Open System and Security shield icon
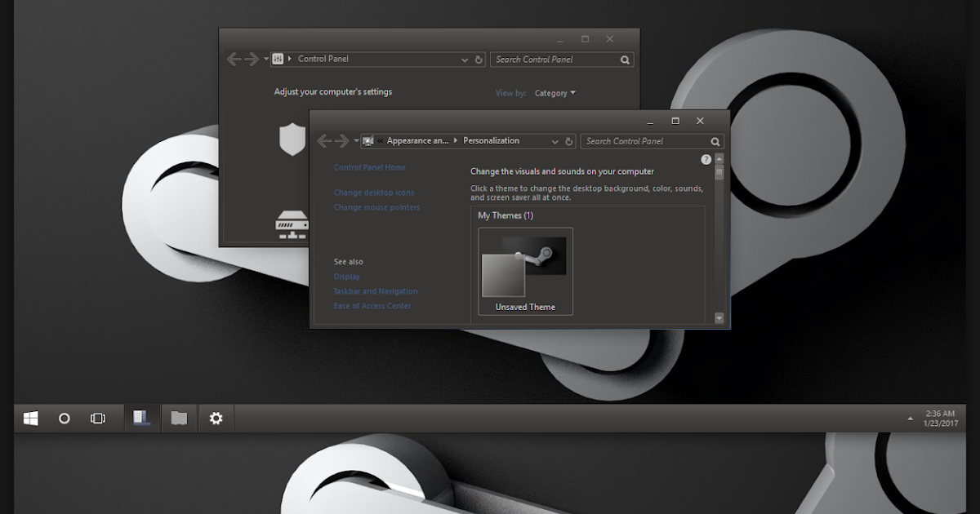 click(x=292, y=139)
